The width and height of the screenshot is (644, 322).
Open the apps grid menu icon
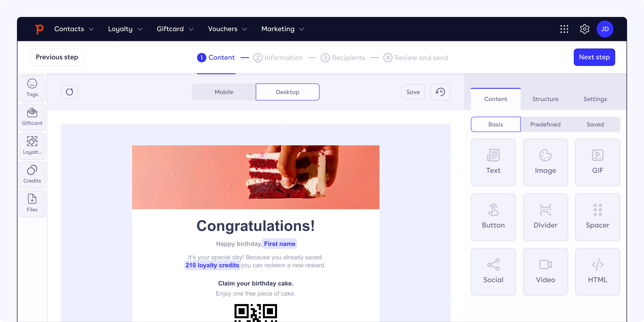(564, 29)
